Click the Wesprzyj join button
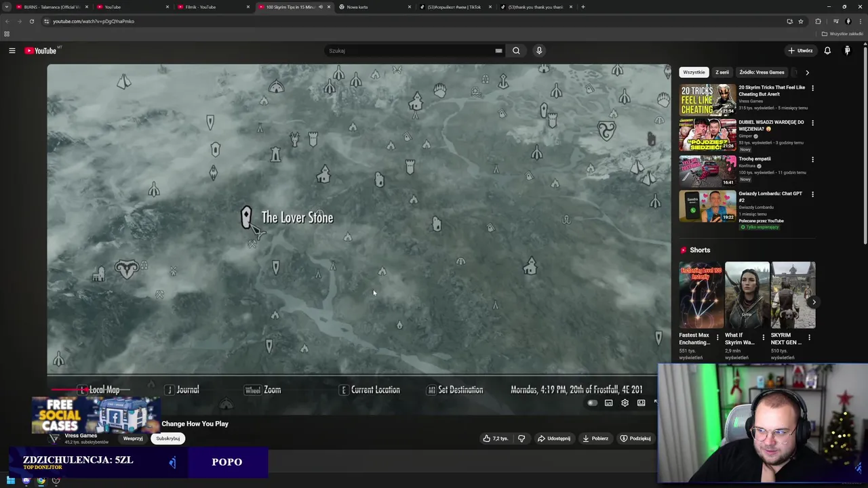 pyautogui.click(x=133, y=439)
